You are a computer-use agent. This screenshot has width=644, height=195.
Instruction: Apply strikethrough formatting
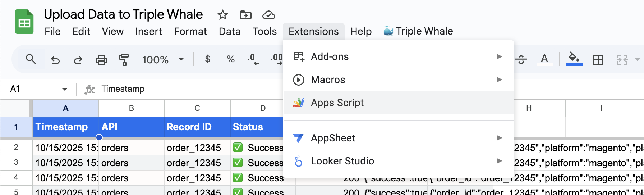tap(521, 59)
